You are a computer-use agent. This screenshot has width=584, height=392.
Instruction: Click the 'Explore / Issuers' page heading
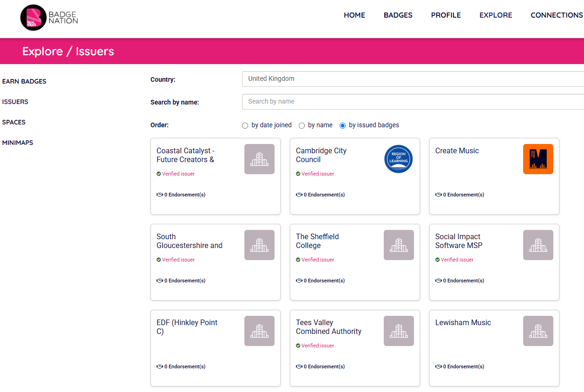coord(68,52)
